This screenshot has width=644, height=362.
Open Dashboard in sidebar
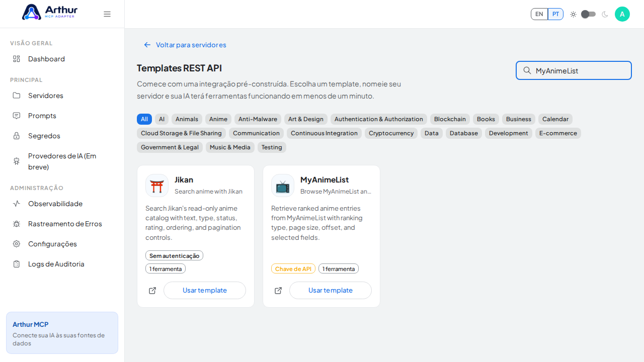[62, 59]
